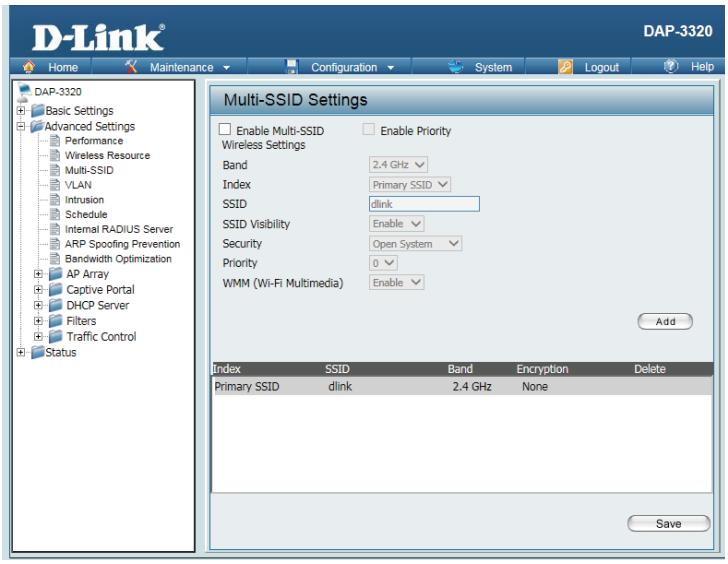
Task: Select the Primary SSID row in table
Action: pyautogui.click(x=462, y=386)
